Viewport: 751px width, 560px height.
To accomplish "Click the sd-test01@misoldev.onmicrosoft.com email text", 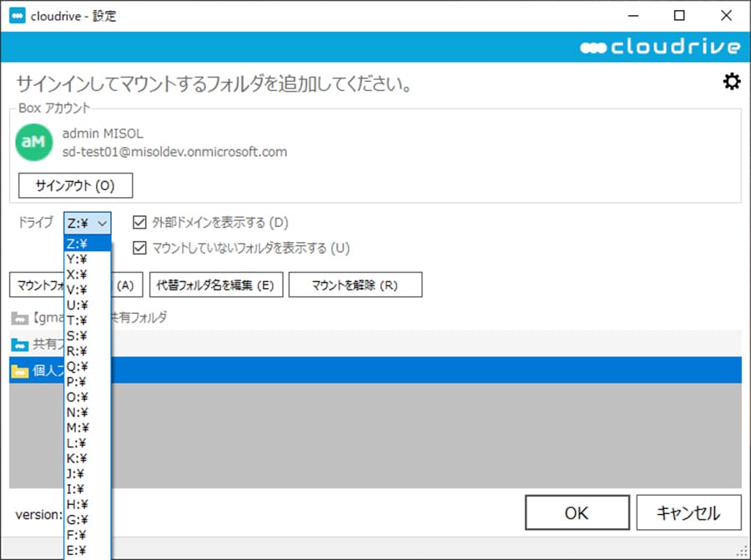I will [x=175, y=152].
